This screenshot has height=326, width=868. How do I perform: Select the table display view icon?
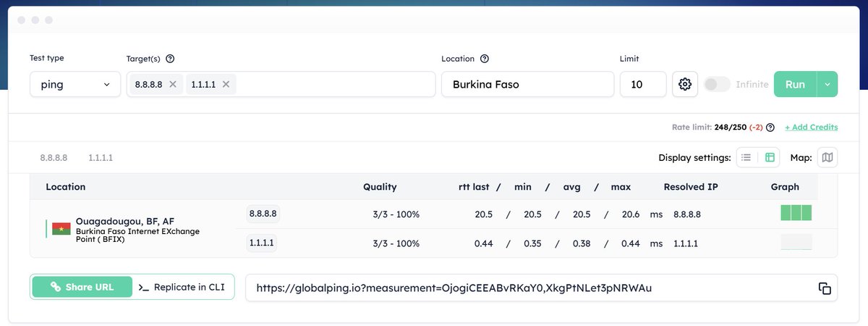pyautogui.click(x=770, y=157)
